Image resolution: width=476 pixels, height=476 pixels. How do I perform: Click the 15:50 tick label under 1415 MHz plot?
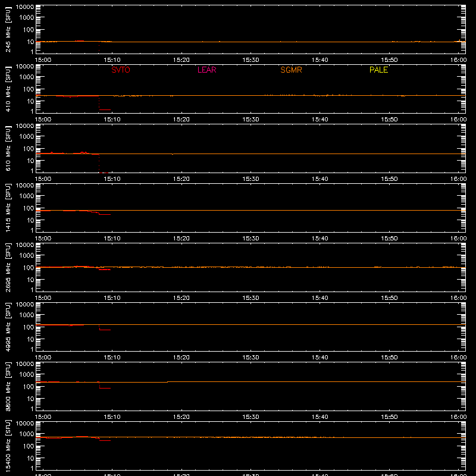[389, 239]
